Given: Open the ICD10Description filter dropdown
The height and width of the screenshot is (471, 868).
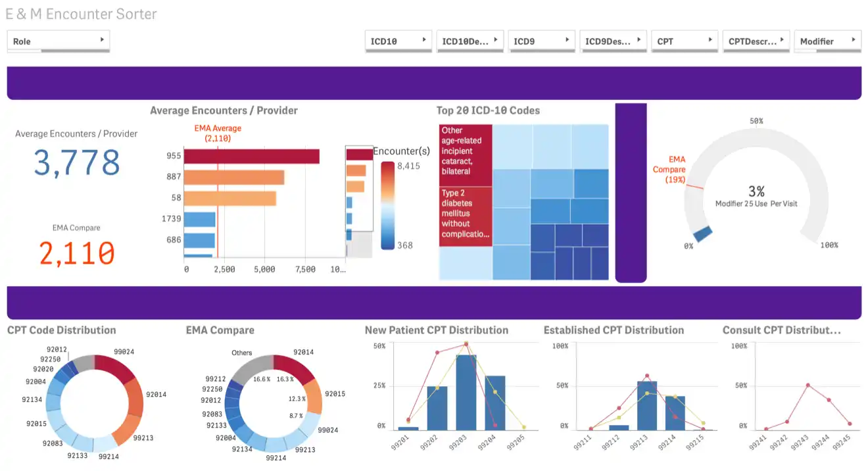Looking at the screenshot, I should (470, 40).
